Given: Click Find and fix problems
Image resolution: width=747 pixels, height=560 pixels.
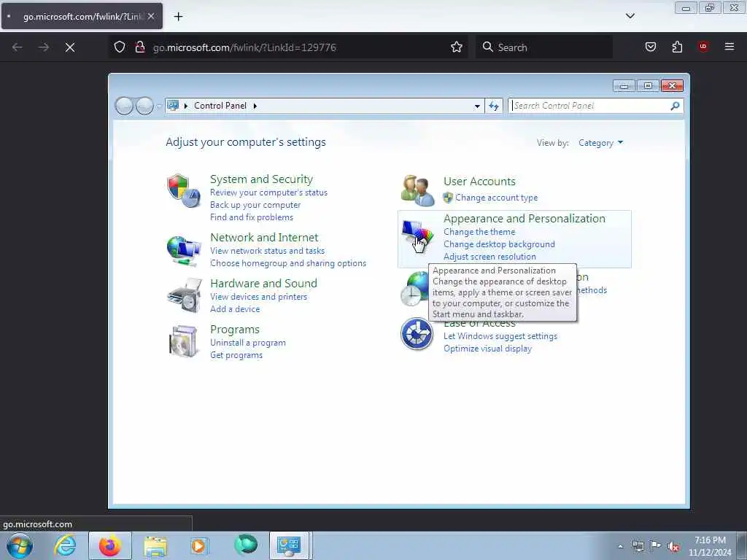Looking at the screenshot, I should [252, 217].
